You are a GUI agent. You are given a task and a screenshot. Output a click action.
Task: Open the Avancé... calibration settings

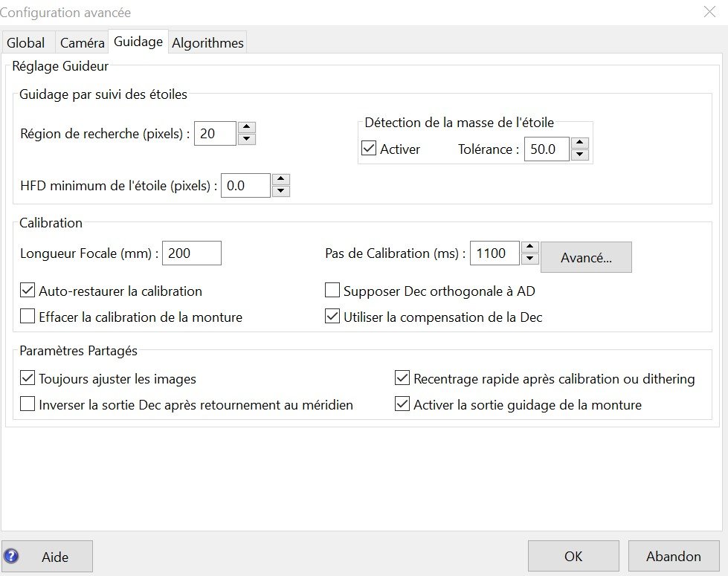[586, 257]
